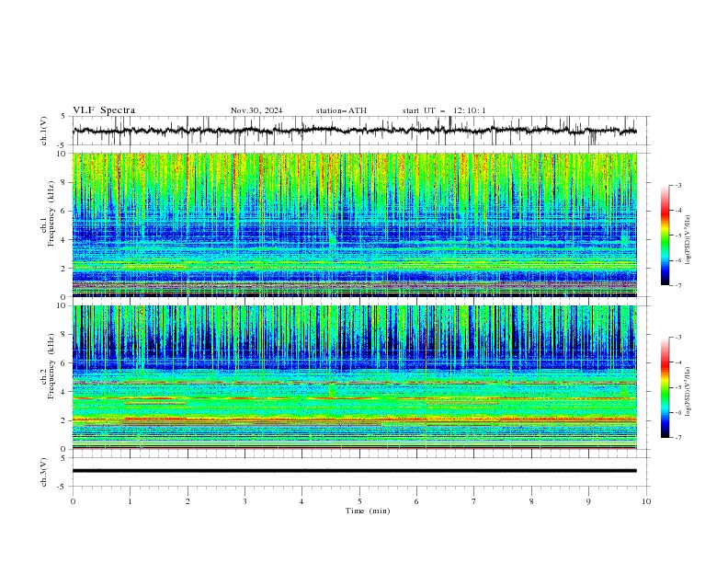Click the ch.1 voltage waveform trace
728x563 pixels.
[354, 131]
